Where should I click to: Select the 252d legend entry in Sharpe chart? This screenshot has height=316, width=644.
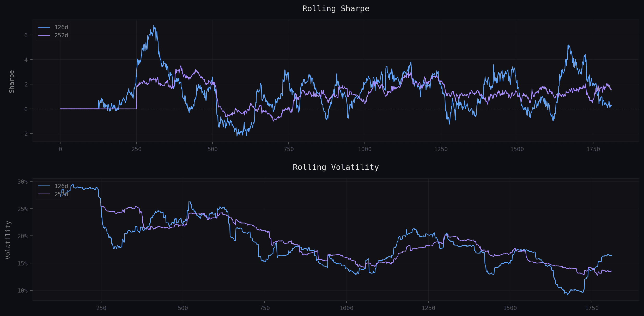point(53,35)
